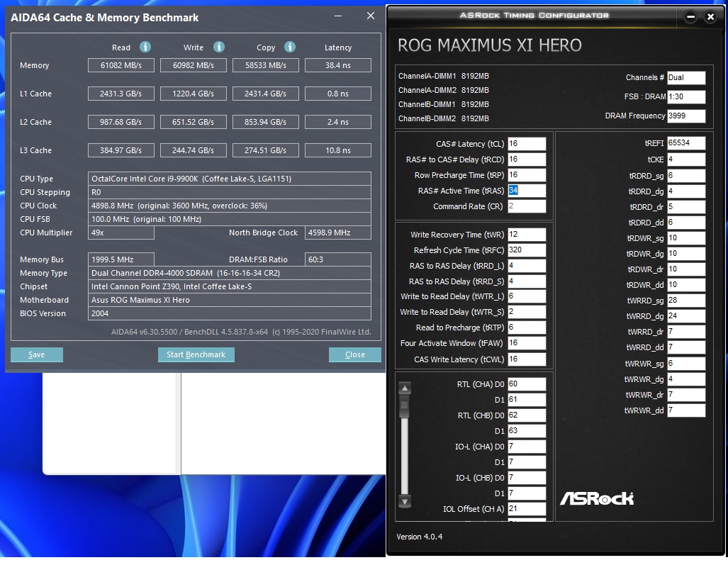Click the RTL (CHB) D0 field
The width and height of the screenshot is (728, 582).
[527, 415]
